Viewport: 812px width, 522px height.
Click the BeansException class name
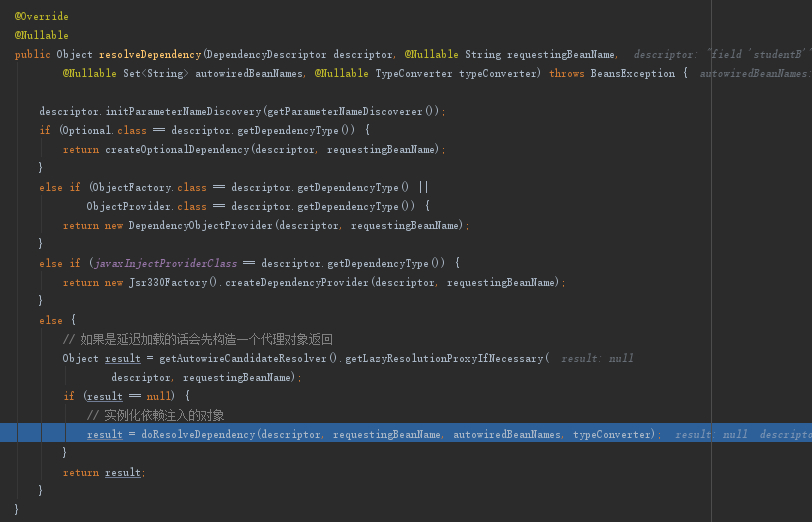click(x=633, y=74)
